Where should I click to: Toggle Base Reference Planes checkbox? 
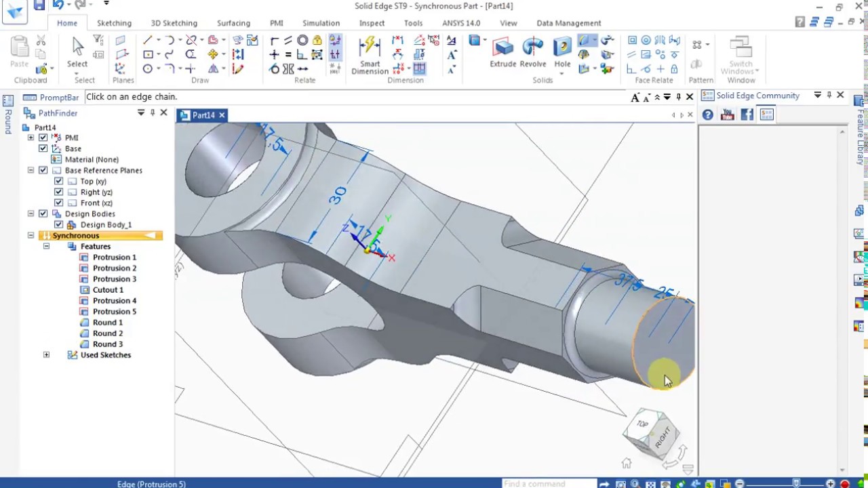(43, 170)
